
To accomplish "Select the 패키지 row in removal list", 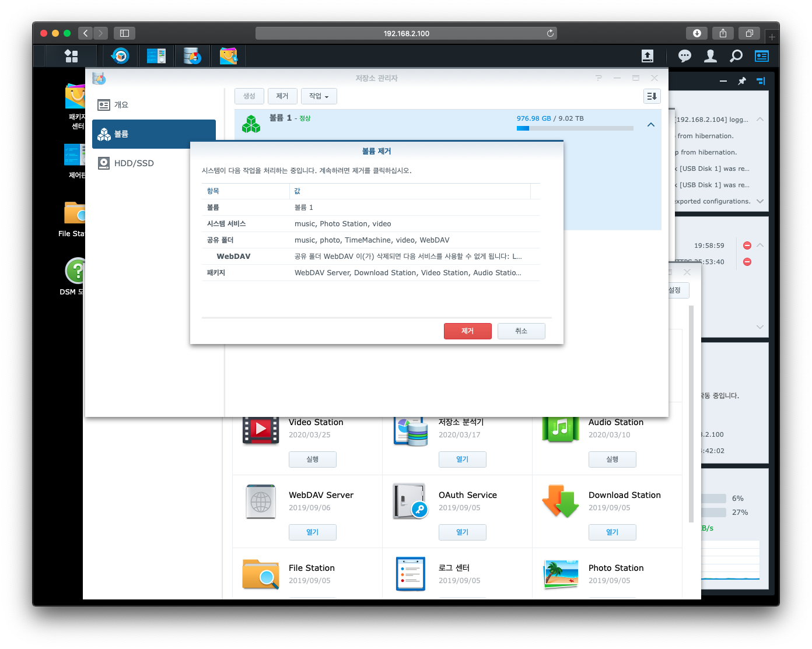I will (371, 273).
